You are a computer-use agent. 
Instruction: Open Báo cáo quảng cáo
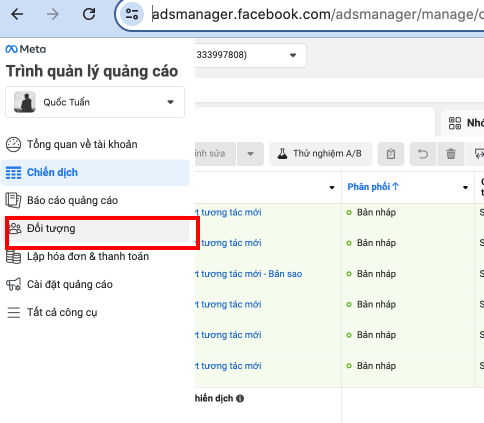(x=95, y=200)
